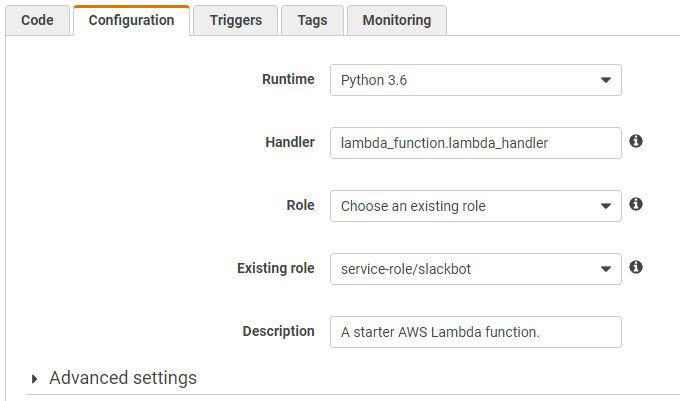This screenshot has height=401, width=680.
Task: Click the Runtime field label
Action: click(288, 79)
